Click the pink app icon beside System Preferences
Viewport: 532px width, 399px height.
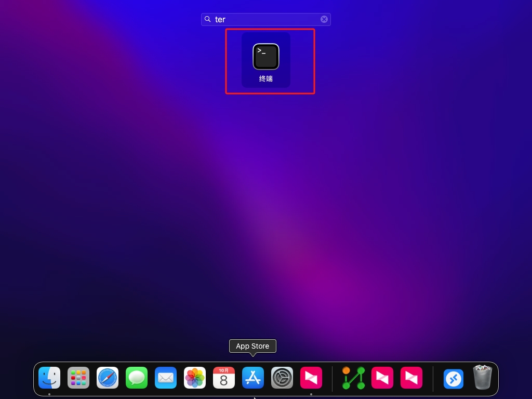point(311,378)
